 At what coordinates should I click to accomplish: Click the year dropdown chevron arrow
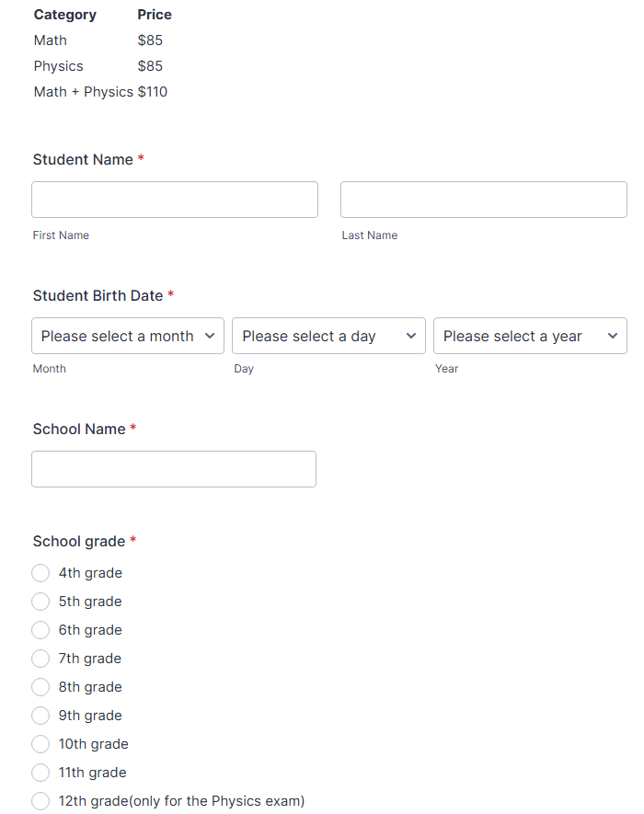point(613,336)
